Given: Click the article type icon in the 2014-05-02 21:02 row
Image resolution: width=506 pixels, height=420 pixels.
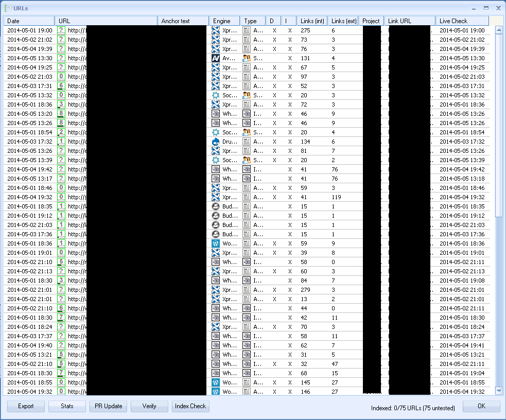Looking at the screenshot, I should click(247, 40).
